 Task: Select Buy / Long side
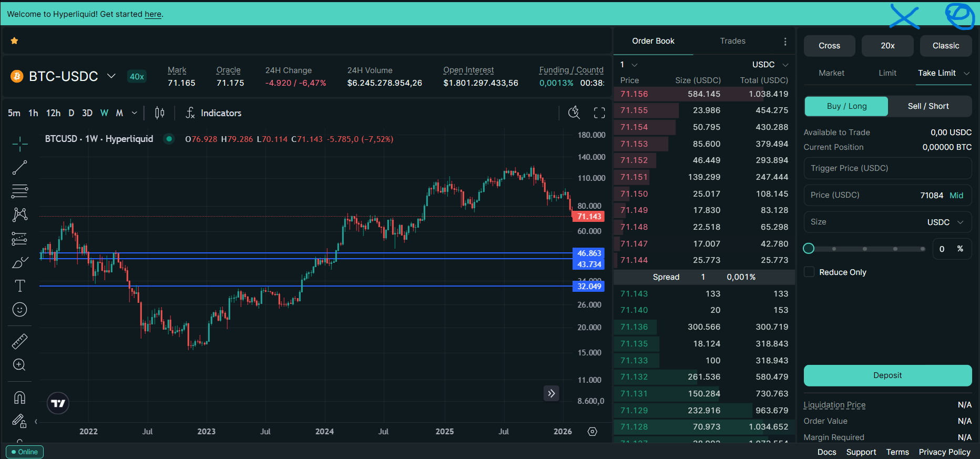(x=846, y=106)
